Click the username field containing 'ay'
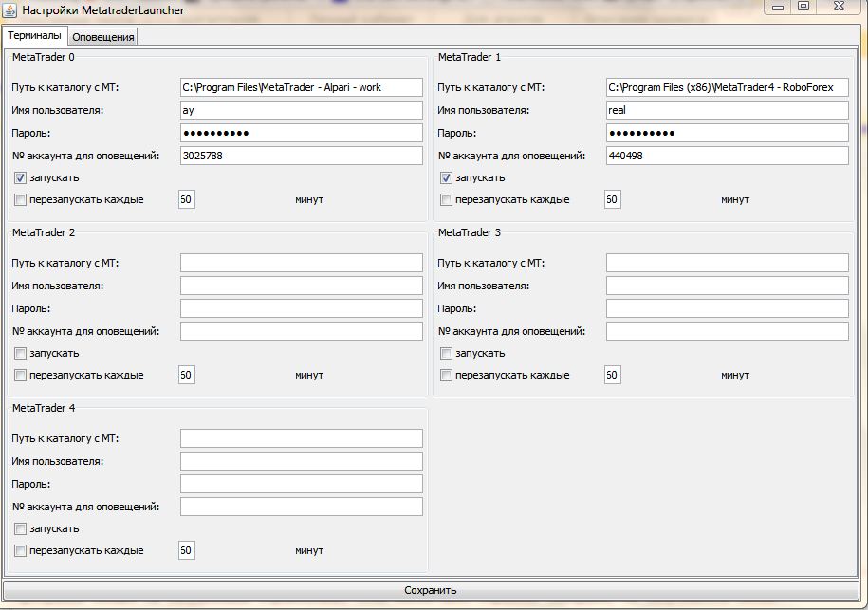 301,110
